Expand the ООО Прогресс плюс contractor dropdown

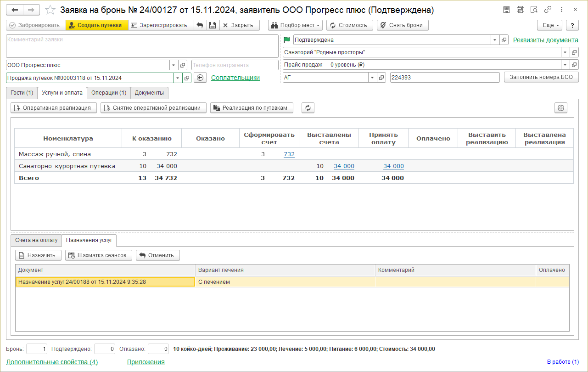[x=174, y=65]
